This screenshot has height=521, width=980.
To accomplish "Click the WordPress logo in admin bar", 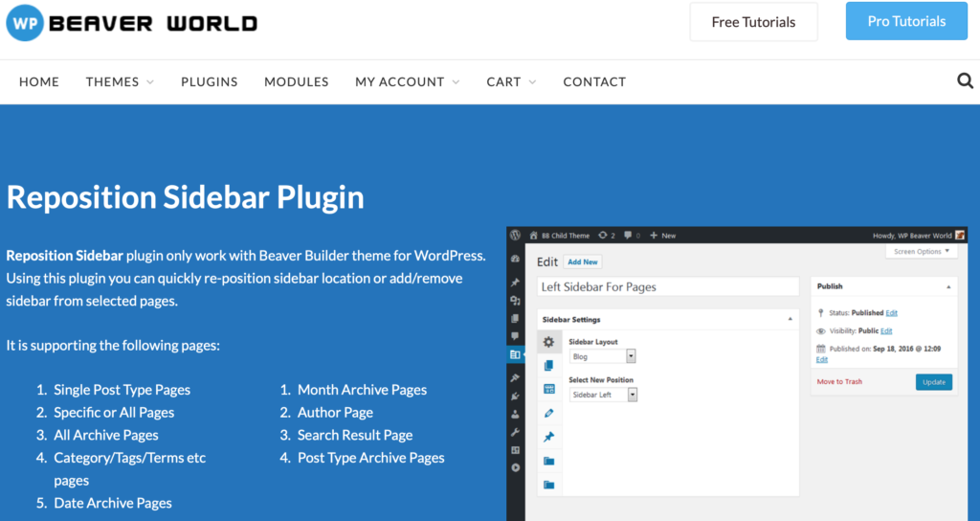I will click(515, 236).
